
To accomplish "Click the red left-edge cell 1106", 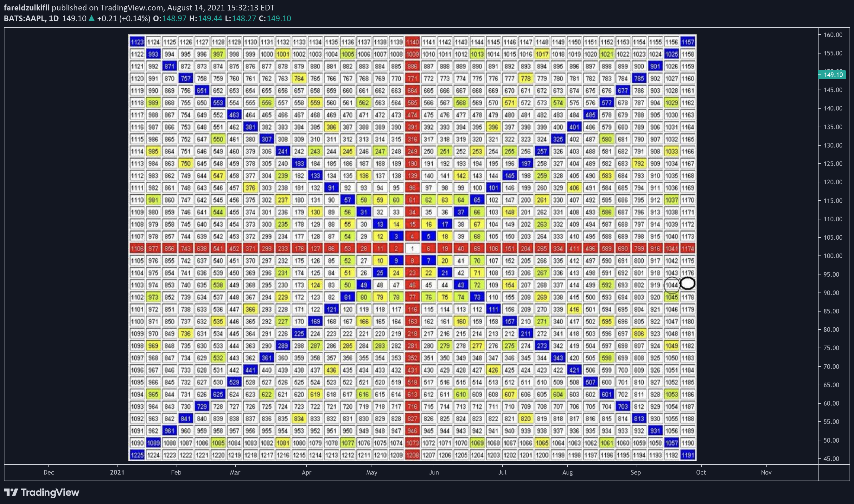I will [137, 249].
